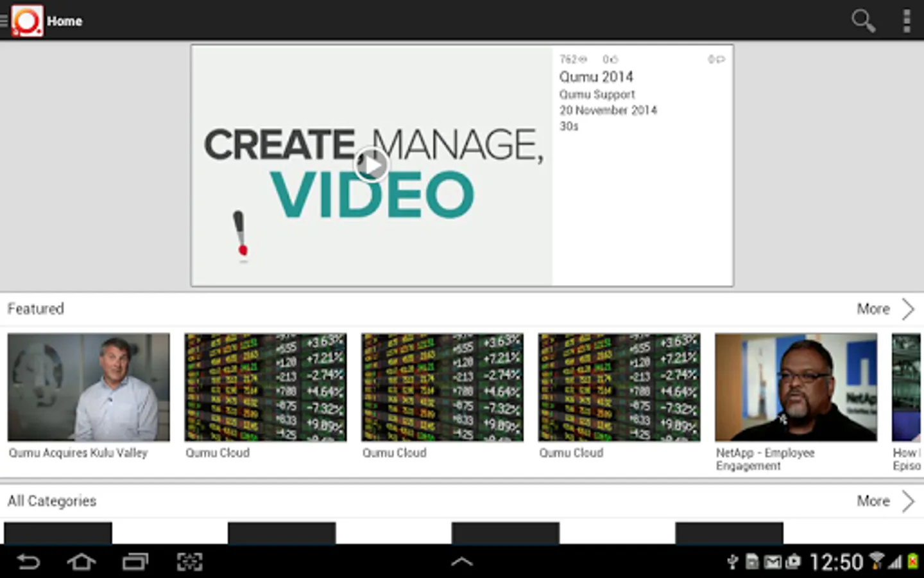The width and height of the screenshot is (924, 578).
Task: Open the last of three Qumu Cloud thumbnails
Action: tap(619, 387)
